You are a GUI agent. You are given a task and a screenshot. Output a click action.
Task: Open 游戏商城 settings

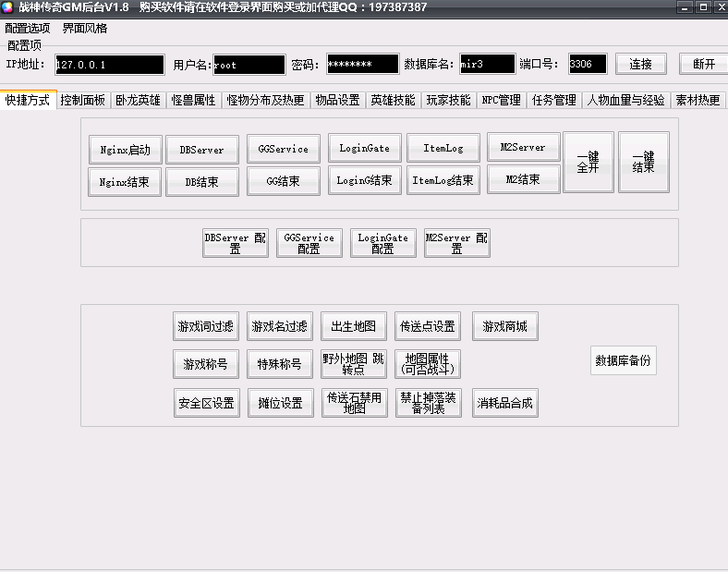(505, 326)
